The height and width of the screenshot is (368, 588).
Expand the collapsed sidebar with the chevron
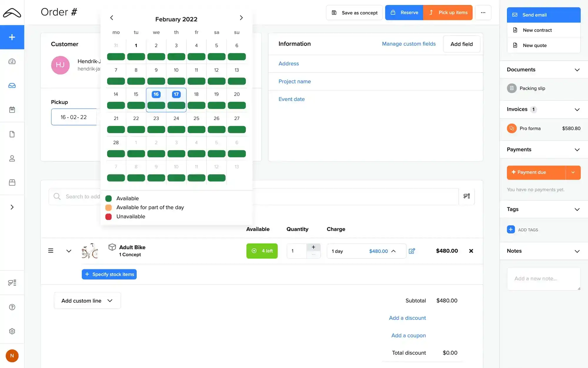[12, 207]
